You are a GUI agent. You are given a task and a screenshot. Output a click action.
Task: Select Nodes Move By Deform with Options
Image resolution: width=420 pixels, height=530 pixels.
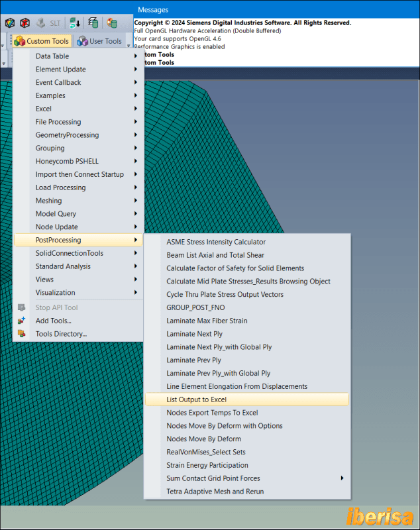point(247,426)
